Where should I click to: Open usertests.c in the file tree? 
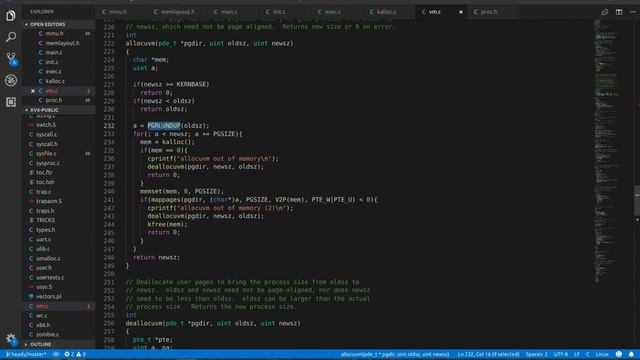(59, 277)
